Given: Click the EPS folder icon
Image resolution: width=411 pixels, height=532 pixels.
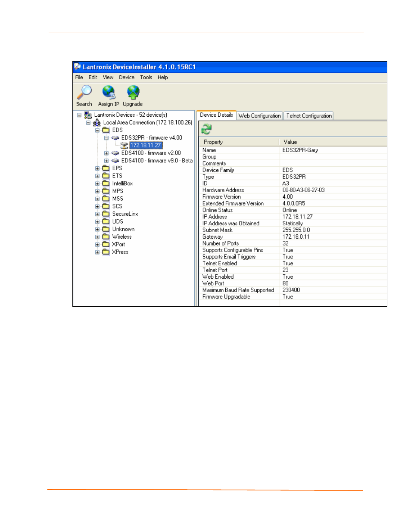Looking at the screenshot, I should [x=106, y=168].
